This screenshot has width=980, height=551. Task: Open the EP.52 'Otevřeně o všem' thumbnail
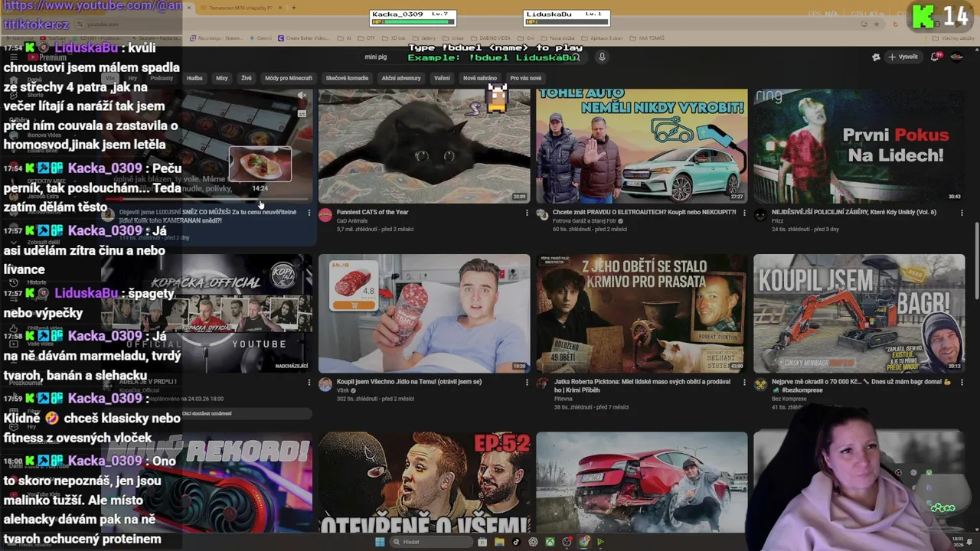(x=424, y=482)
